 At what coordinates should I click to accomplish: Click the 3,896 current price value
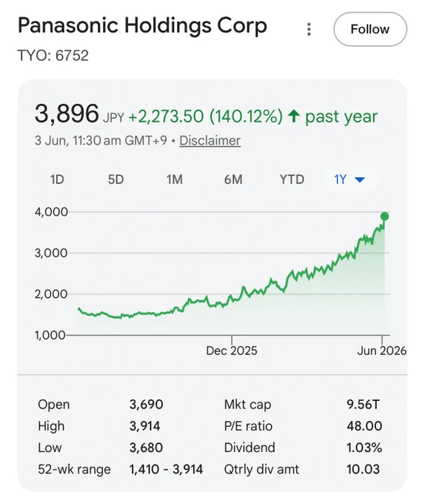(x=67, y=113)
